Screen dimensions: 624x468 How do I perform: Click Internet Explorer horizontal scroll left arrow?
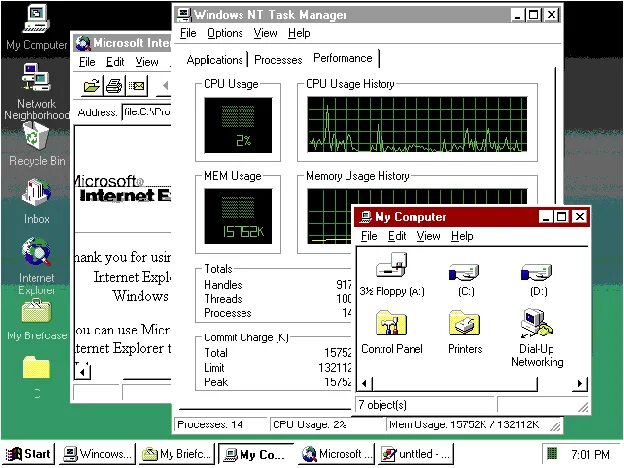[x=82, y=372]
